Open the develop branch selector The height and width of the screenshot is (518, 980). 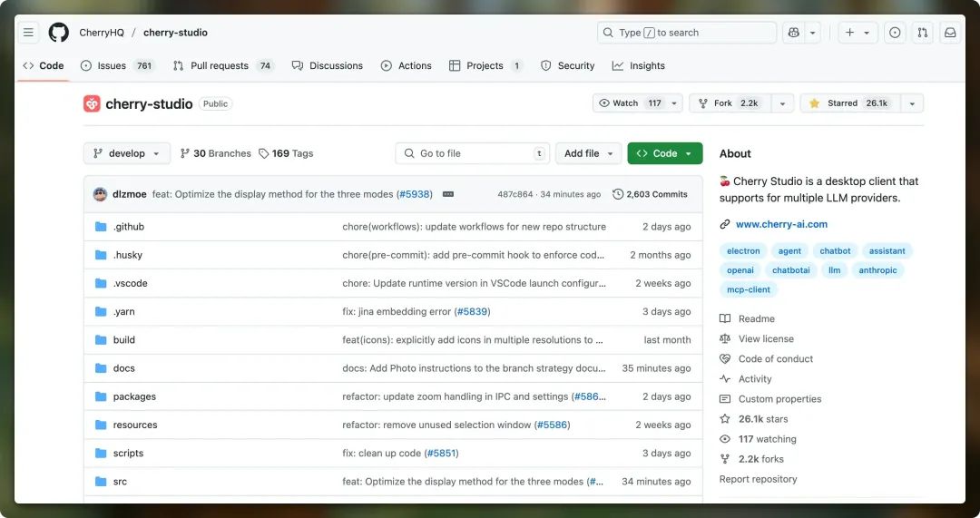coord(127,153)
